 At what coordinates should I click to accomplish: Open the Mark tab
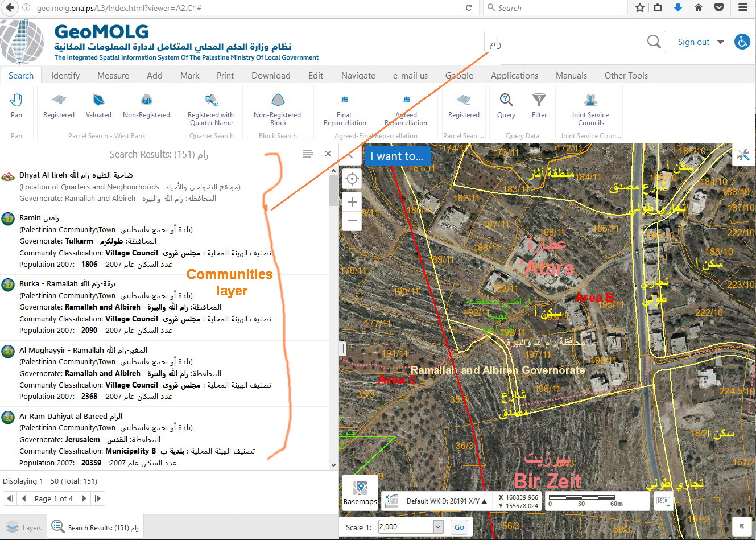[190, 75]
